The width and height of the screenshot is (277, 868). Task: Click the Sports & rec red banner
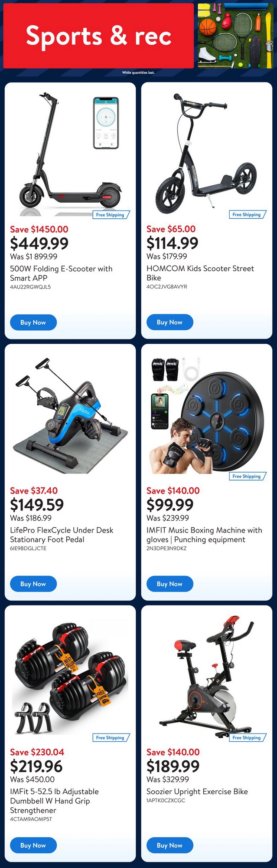click(x=98, y=36)
